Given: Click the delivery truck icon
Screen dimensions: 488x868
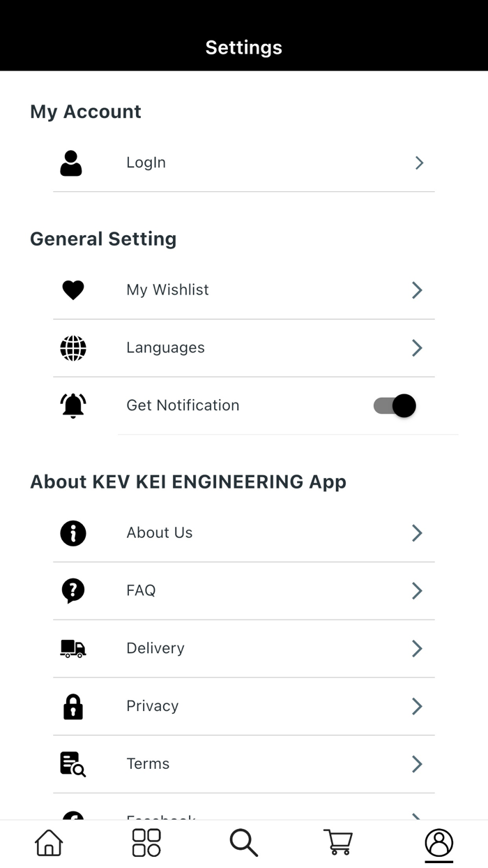Looking at the screenshot, I should coord(73,648).
